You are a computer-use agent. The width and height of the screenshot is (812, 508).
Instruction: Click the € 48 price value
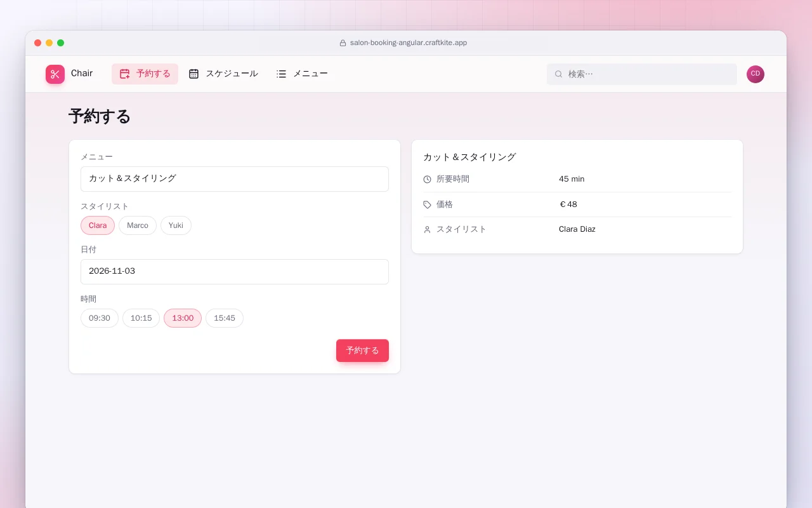tap(568, 204)
